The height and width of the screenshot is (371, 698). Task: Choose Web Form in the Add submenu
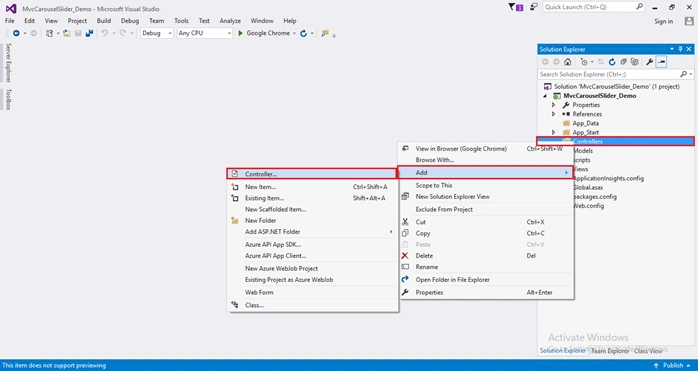[311, 292]
